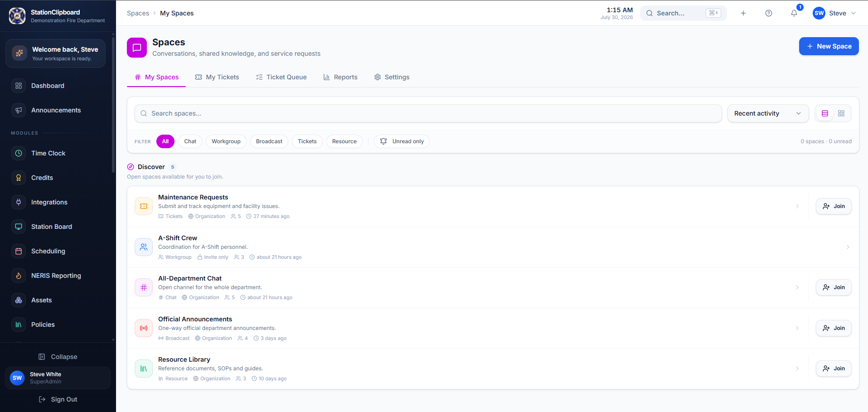This screenshot has height=412, width=868.
Task: Click the pink Spaces chat bubble icon
Action: pos(137,48)
